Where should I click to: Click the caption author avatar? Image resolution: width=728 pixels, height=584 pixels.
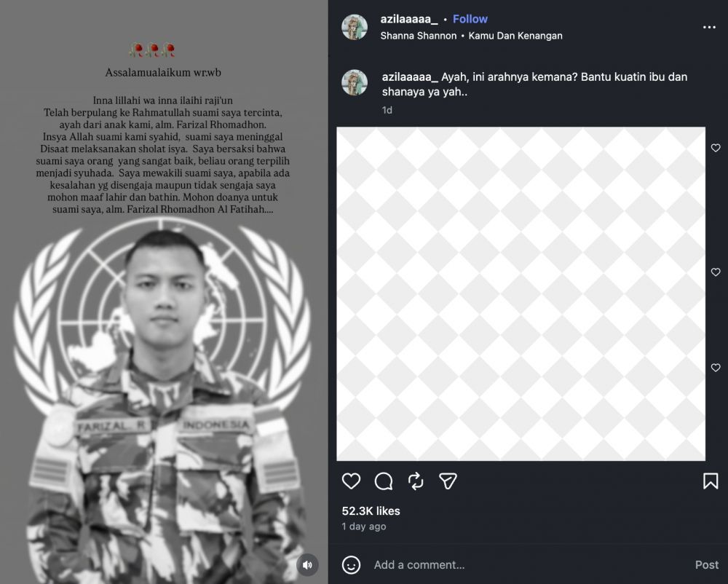[x=355, y=83]
